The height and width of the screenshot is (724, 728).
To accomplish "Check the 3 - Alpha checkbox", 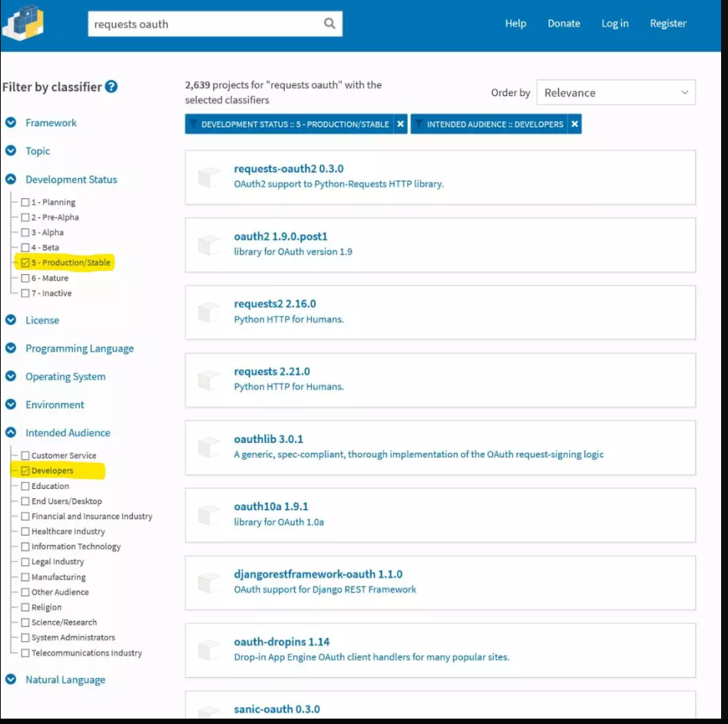I will click(25, 233).
